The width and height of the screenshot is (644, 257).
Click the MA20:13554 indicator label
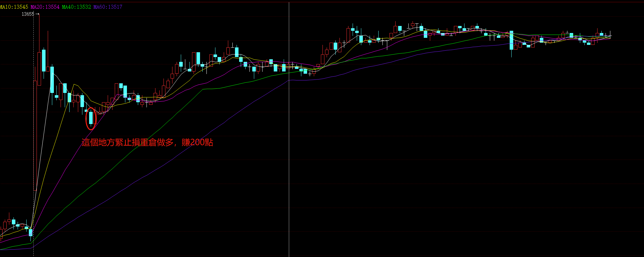click(x=45, y=7)
